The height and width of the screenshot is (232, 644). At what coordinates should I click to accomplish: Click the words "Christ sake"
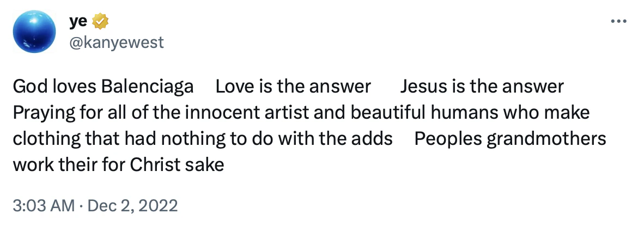[177, 164]
